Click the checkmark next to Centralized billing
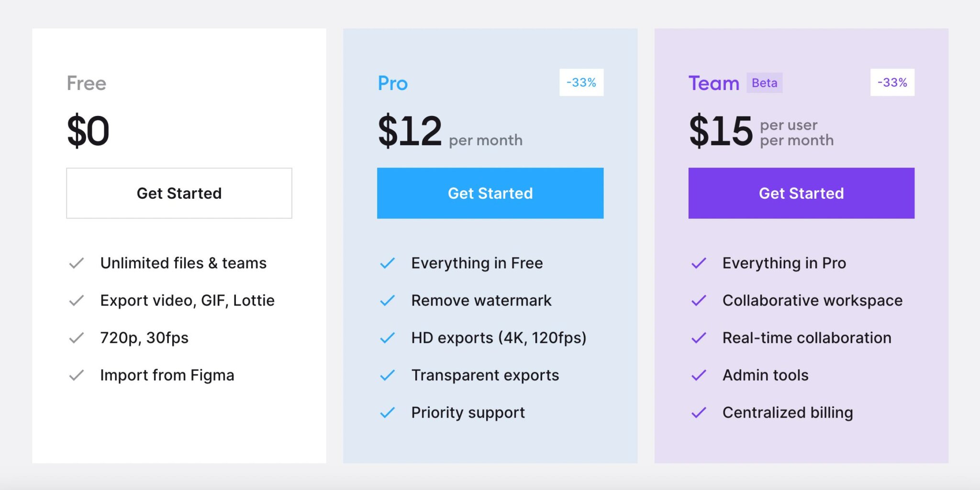The width and height of the screenshot is (980, 490). pyautogui.click(x=699, y=412)
